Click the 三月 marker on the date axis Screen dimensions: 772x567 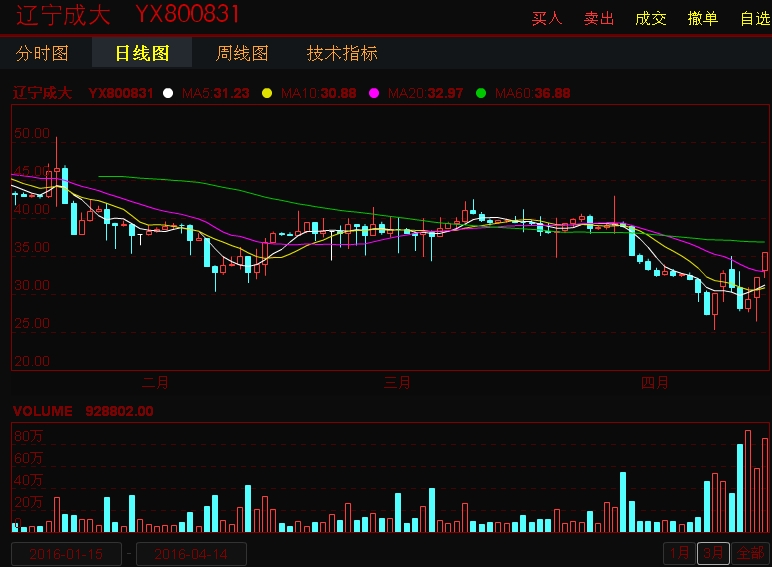point(398,381)
